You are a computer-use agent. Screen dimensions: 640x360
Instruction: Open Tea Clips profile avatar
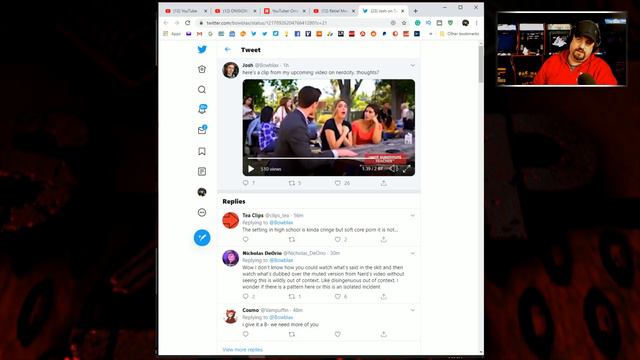231,220
